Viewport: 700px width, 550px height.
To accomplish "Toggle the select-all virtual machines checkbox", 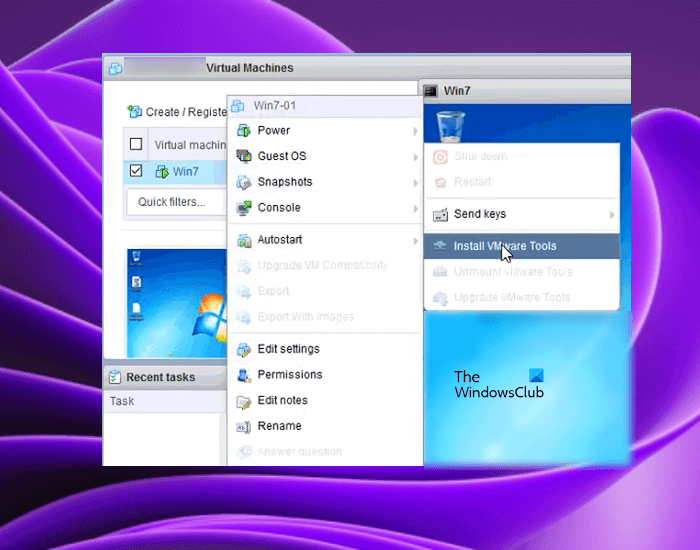I will pyautogui.click(x=136, y=144).
